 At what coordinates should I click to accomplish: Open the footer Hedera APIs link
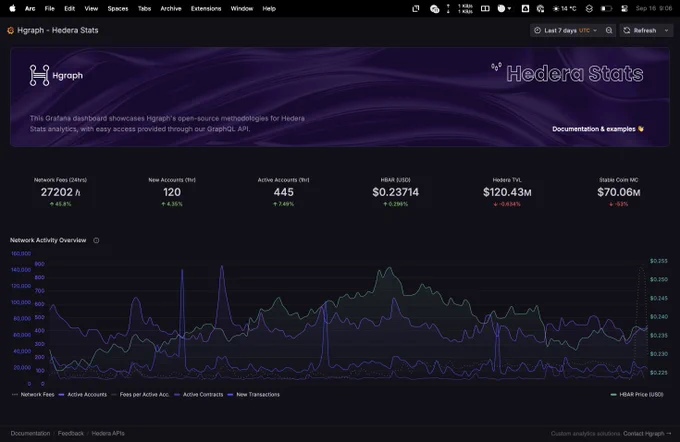[108, 433]
